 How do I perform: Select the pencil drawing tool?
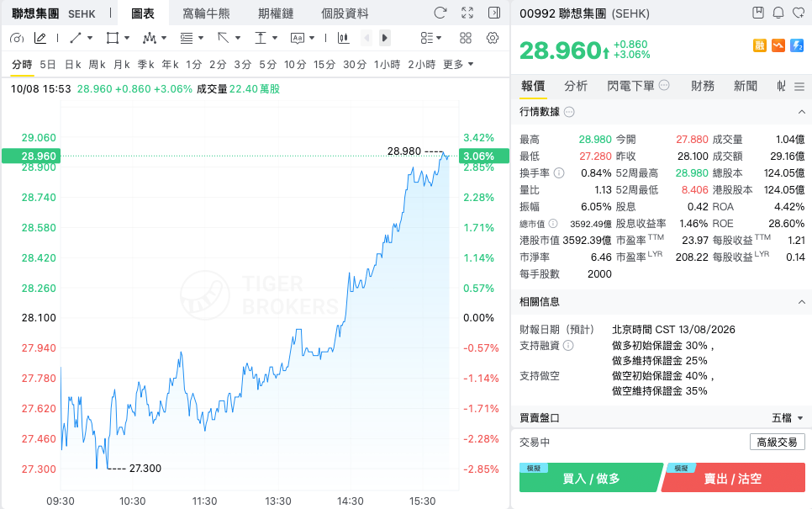[40, 38]
